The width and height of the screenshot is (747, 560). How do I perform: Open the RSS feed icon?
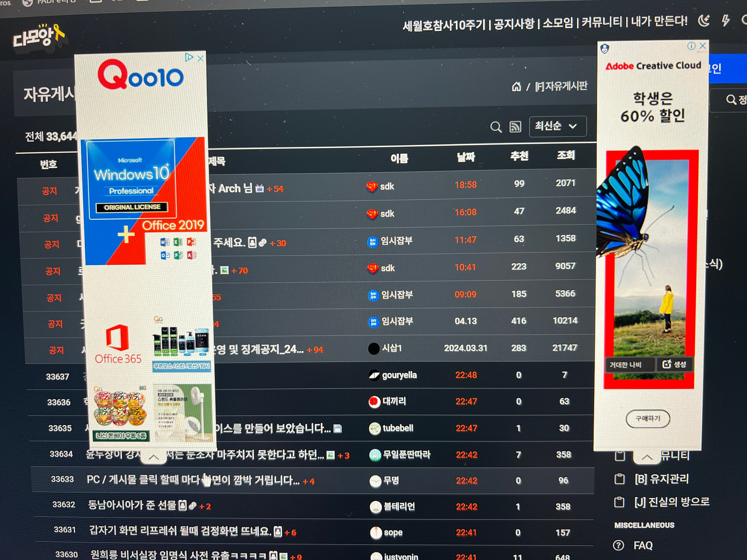tap(515, 127)
